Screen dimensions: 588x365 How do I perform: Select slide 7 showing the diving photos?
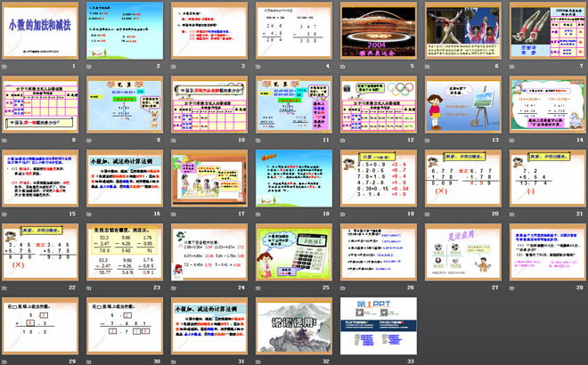544,29
